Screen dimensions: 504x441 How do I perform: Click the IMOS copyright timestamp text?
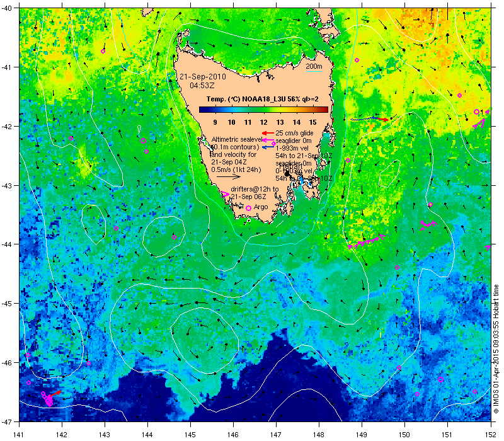pyautogui.click(x=496, y=350)
